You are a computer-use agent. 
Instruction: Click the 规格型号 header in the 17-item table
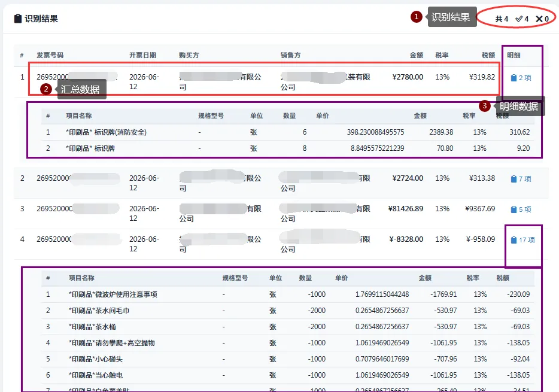tap(235, 278)
